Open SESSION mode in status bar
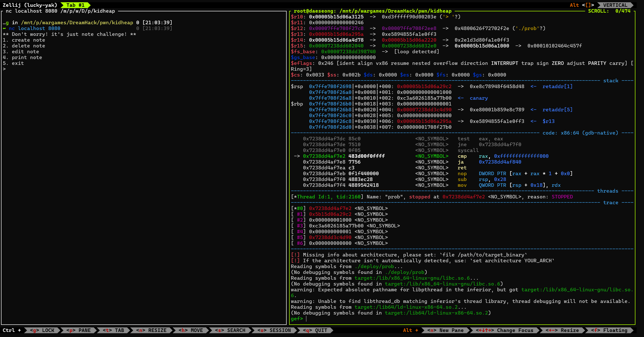The image size is (644, 337). click(x=274, y=330)
